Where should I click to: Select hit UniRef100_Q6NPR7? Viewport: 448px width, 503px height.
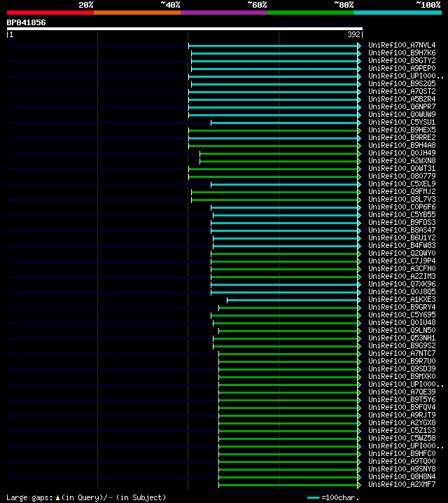pyautogui.click(x=402, y=106)
